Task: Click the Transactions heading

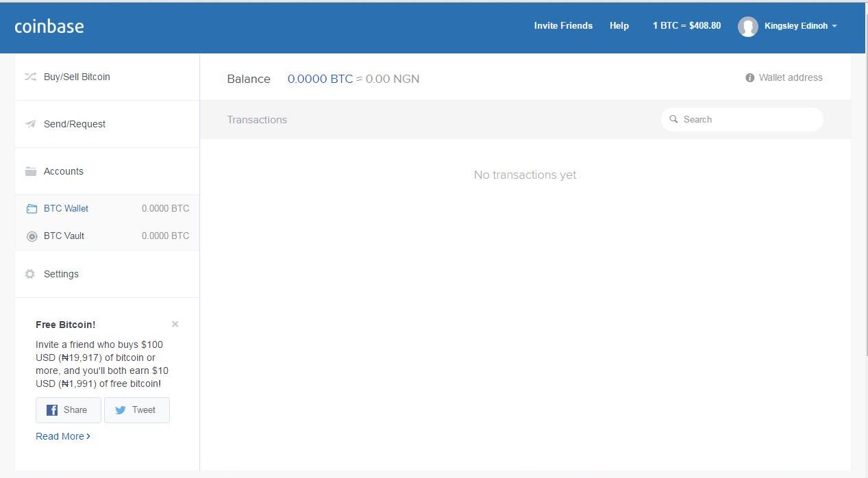Action: (257, 120)
